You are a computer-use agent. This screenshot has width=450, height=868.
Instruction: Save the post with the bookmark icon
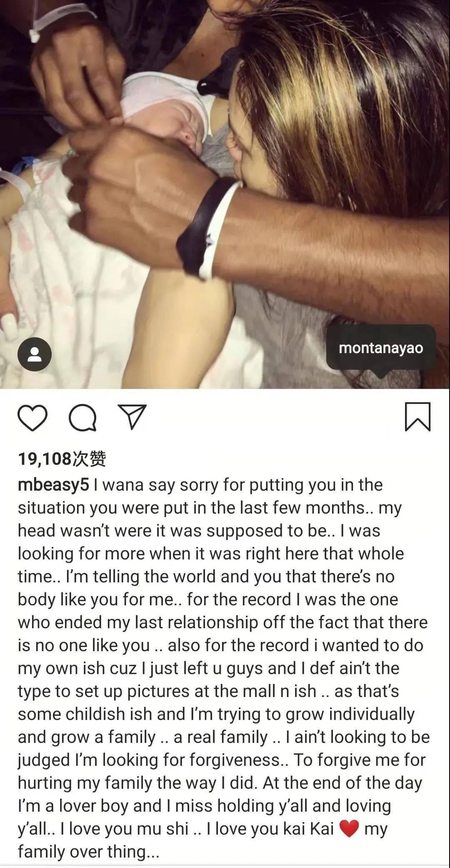point(417,416)
